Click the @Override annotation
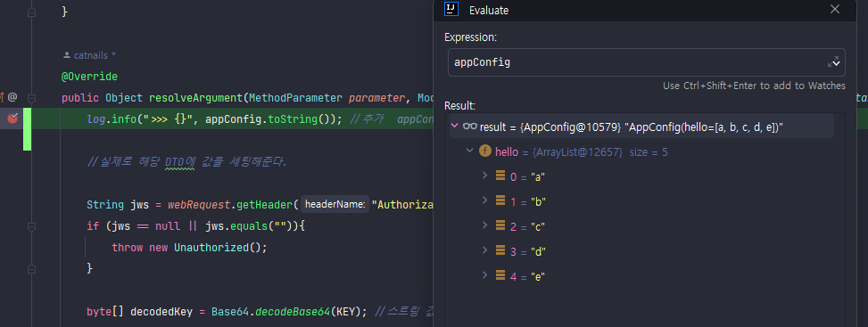The image size is (868, 327). [x=89, y=77]
